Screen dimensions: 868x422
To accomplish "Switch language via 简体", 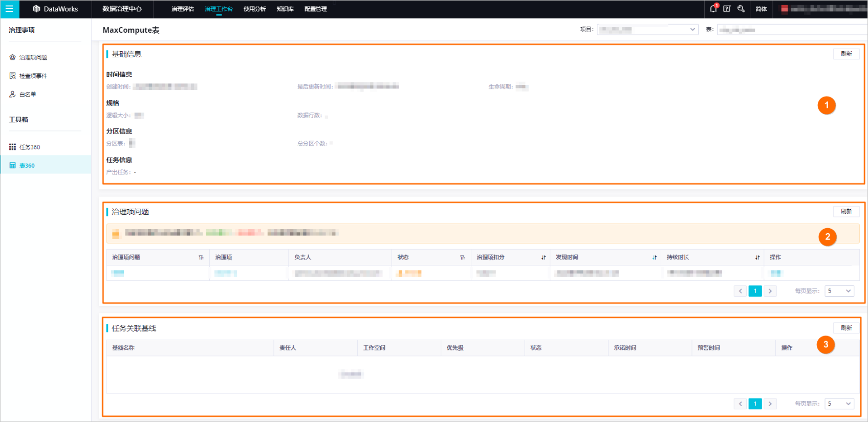I will (761, 9).
